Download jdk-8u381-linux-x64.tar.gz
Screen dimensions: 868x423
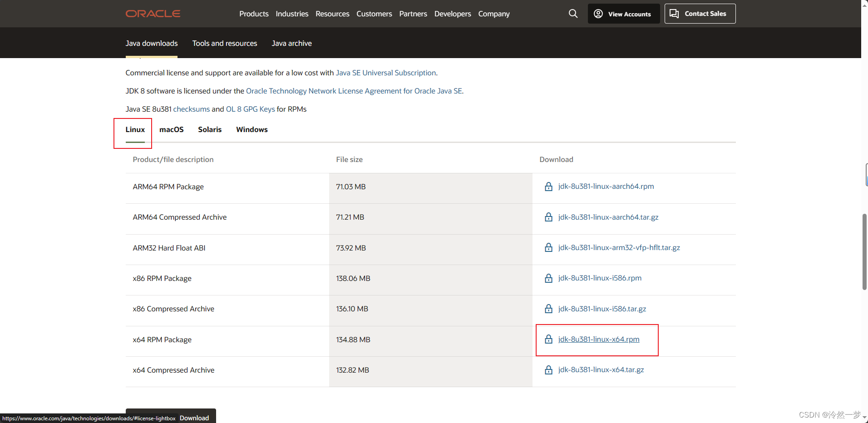601,369
